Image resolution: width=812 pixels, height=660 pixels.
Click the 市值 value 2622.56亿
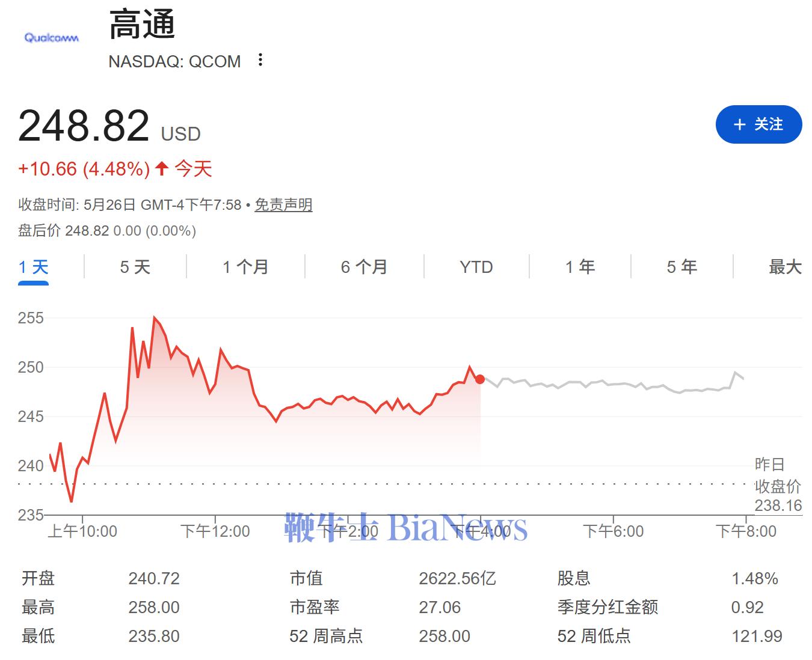pos(457,578)
